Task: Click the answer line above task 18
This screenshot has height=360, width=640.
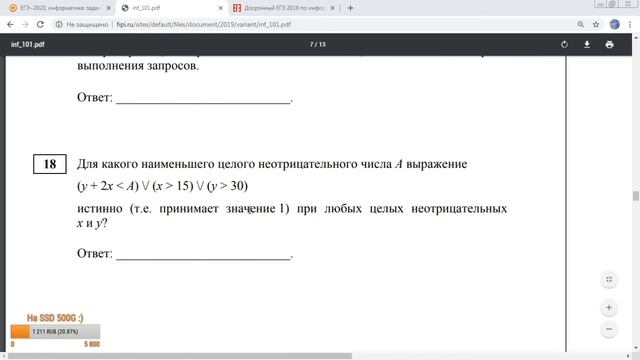Action: [x=203, y=102]
